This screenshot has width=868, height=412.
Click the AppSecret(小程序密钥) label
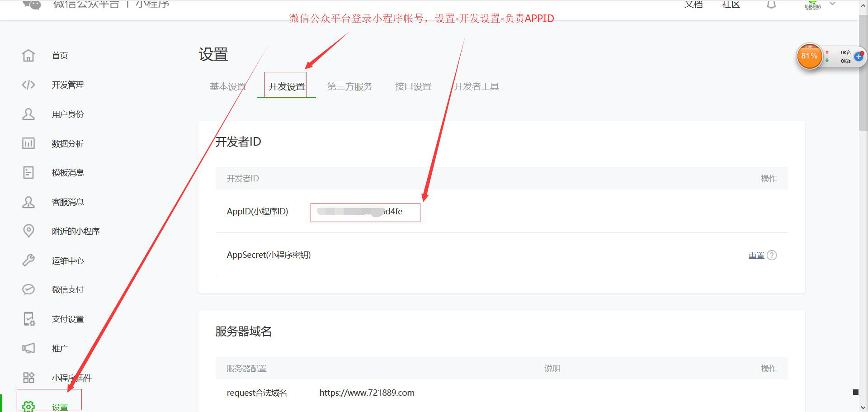coord(269,255)
